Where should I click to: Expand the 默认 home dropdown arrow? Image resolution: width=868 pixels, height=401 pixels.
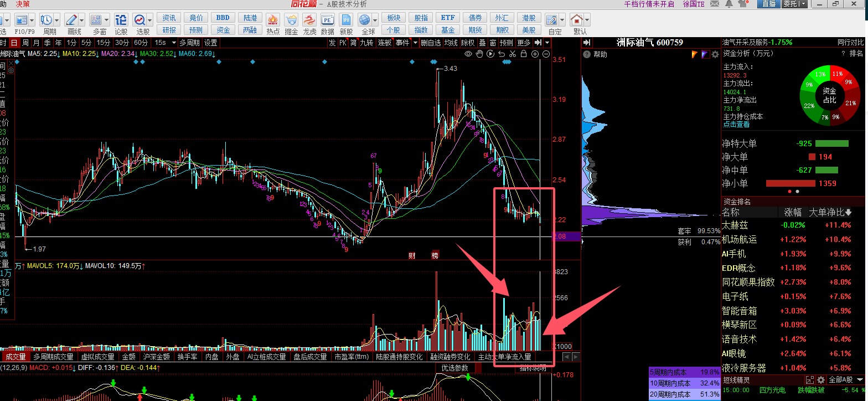coord(587,20)
